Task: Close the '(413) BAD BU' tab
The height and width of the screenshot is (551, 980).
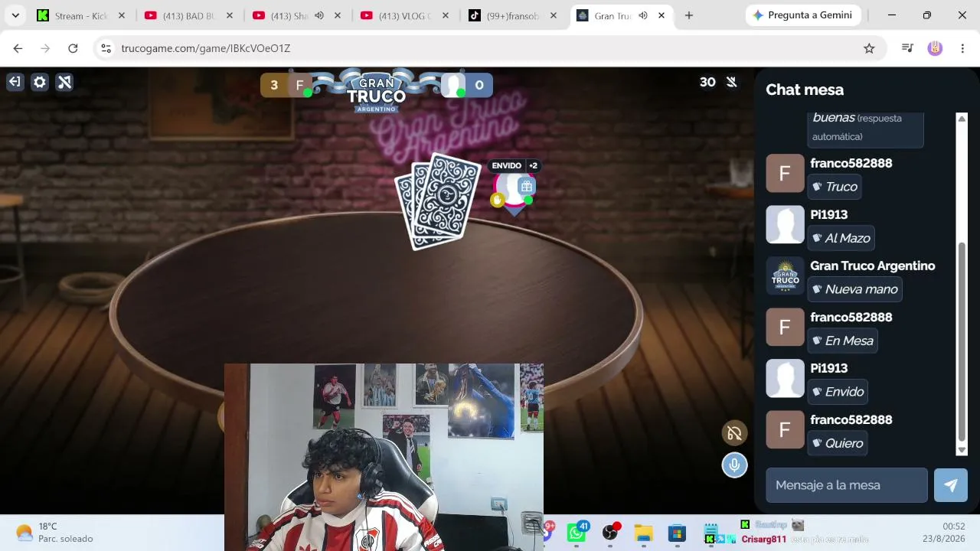Action: point(229,15)
